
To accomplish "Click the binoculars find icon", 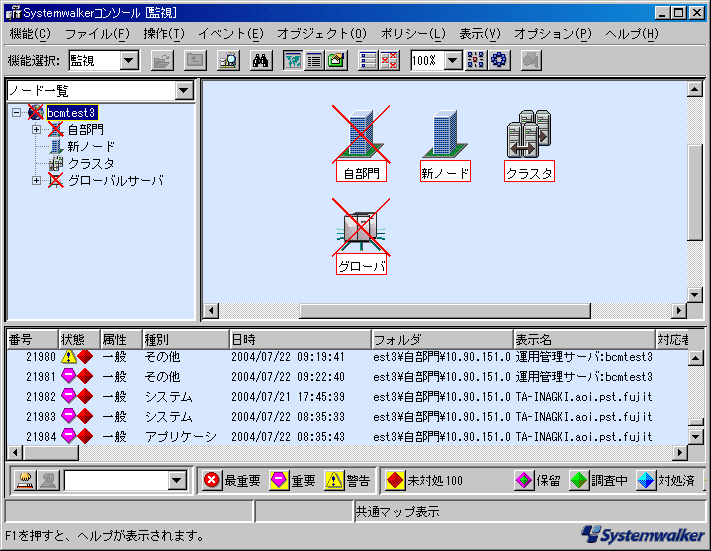I will (x=261, y=60).
